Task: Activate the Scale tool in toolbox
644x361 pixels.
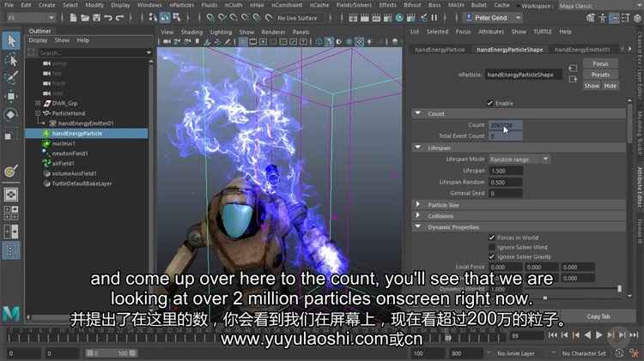Action: coord(9,135)
